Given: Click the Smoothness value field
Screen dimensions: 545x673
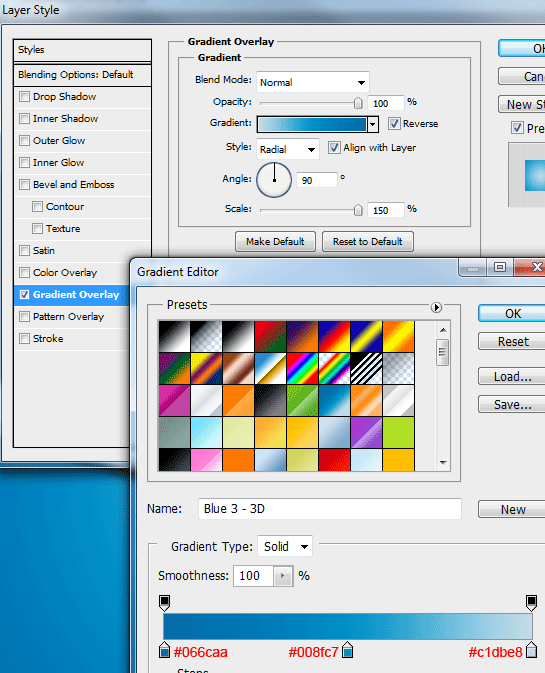Looking at the screenshot, I should 253,576.
